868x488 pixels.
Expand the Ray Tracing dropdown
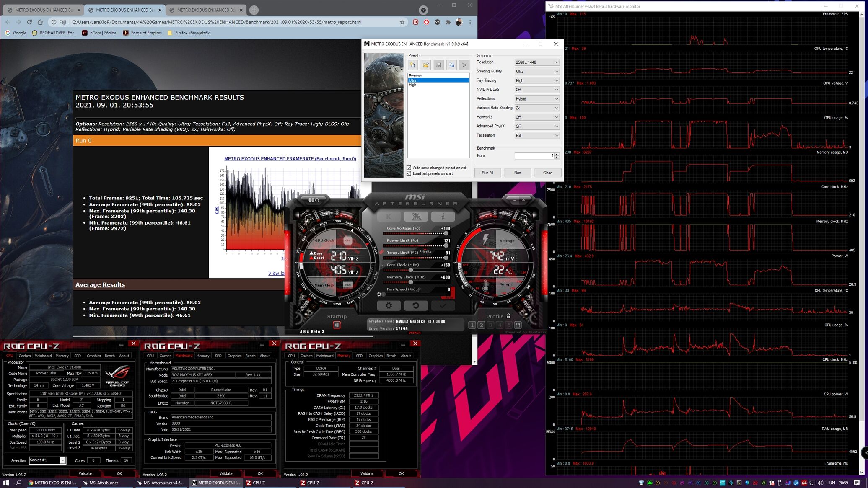click(536, 80)
